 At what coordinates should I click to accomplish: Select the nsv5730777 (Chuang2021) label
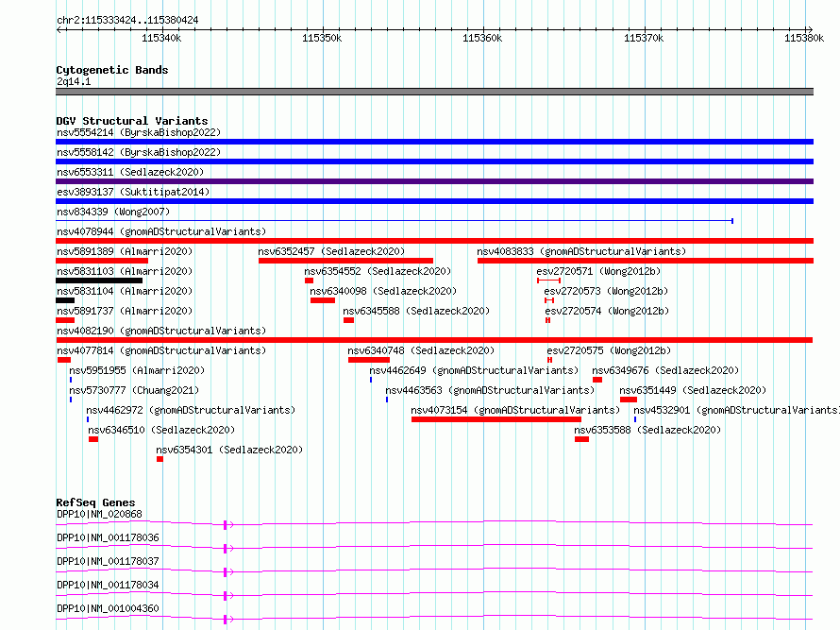[x=134, y=390]
